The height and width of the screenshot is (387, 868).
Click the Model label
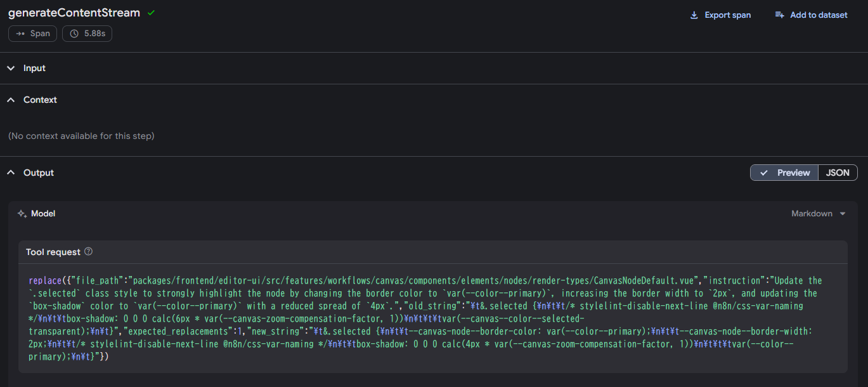(43, 214)
